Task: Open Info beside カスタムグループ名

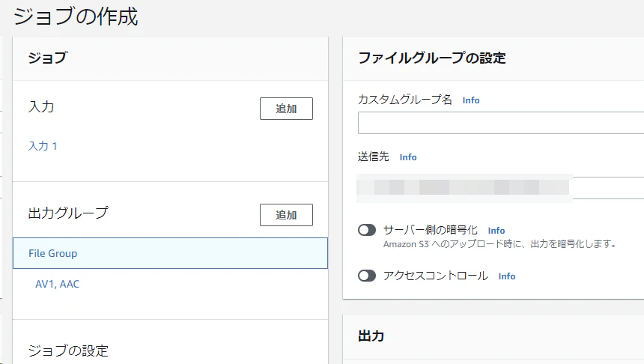Action: pyautogui.click(x=471, y=100)
